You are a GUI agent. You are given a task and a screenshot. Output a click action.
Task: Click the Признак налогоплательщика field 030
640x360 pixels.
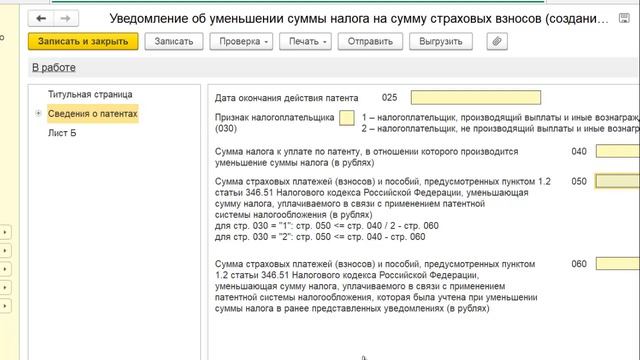pos(347,118)
